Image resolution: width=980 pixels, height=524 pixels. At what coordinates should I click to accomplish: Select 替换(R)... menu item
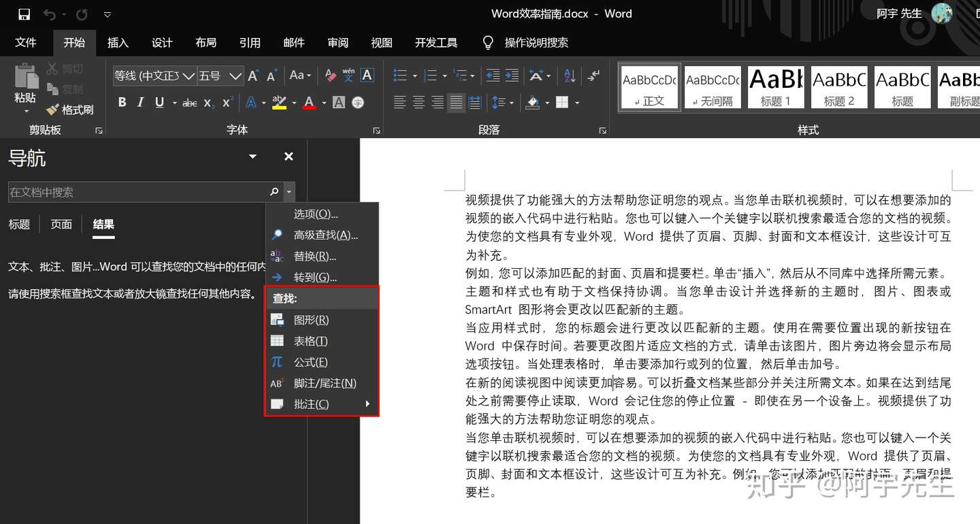[x=322, y=256]
